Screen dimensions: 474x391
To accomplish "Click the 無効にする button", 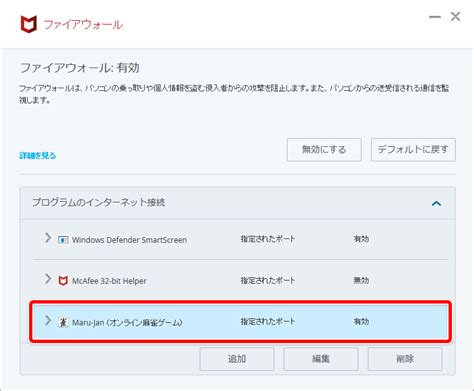I will [x=324, y=150].
